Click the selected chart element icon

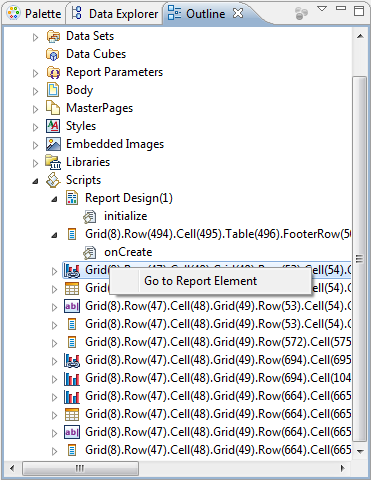tap(72, 271)
